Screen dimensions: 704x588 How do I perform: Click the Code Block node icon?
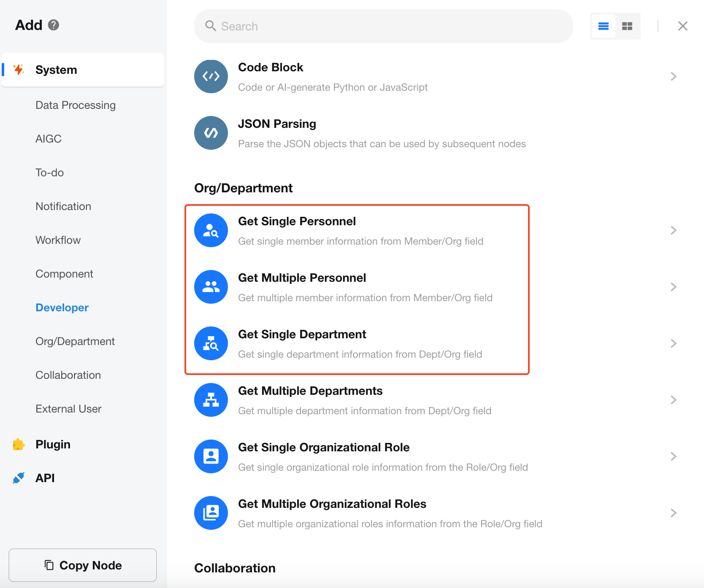pos(211,76)
